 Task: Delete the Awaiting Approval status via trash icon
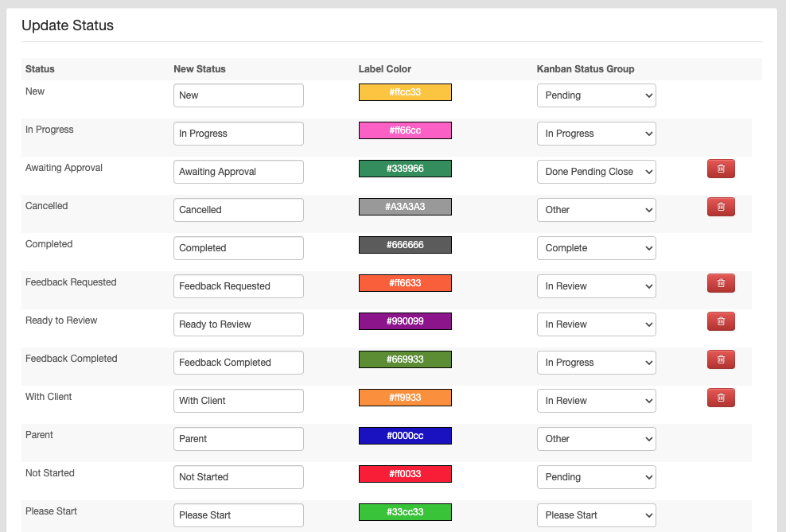pyautogui.click(x=721, y=169)
